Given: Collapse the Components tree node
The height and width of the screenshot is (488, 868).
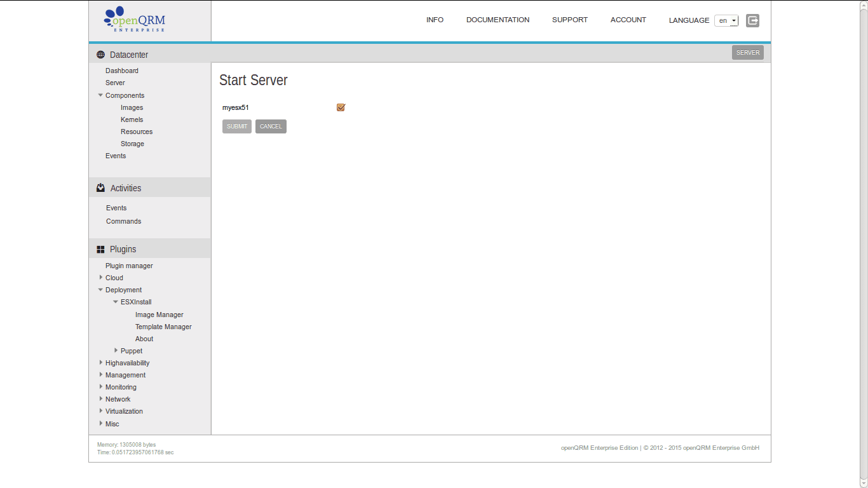Looking at the screenshot, I should 100,95.
